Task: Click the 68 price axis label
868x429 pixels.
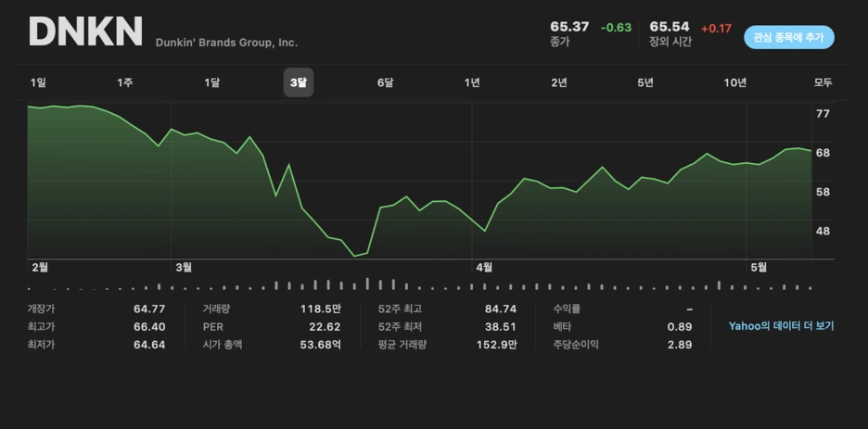Action: [x=823, y=153]
